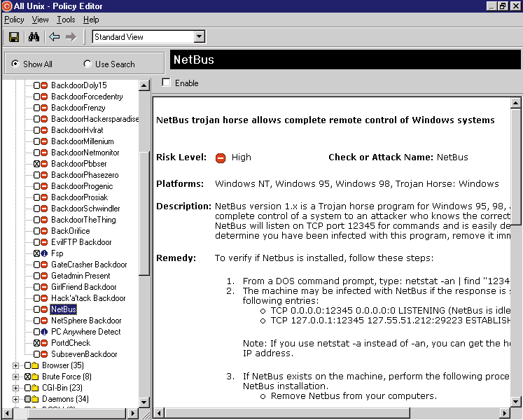The width and height of the screenshot is (523, 420).
Task: Select the Show All radio button
Action: (x=15, y=64)
